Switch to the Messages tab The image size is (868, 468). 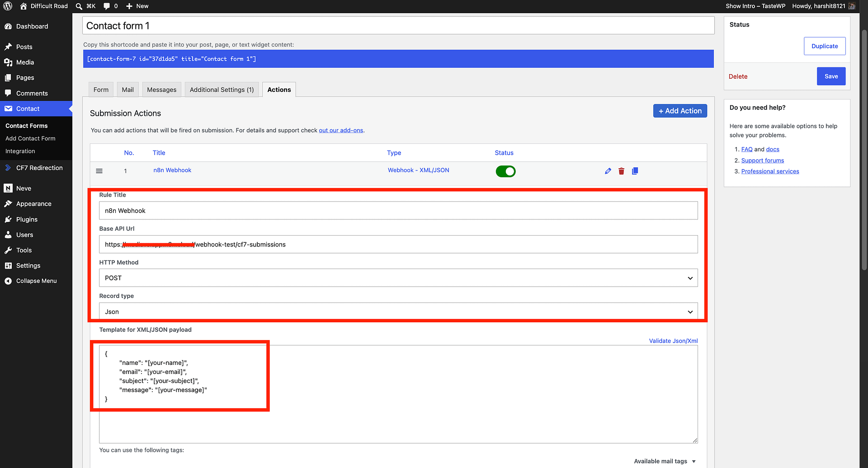(162, 90)
